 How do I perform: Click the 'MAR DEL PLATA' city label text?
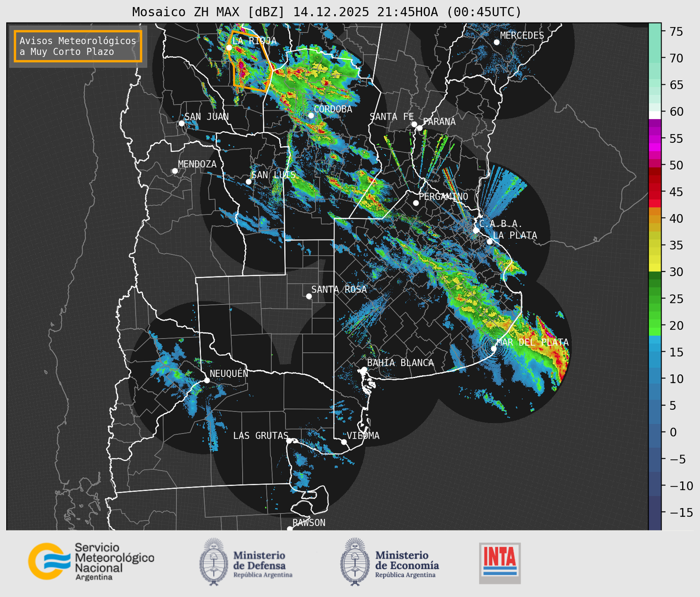coord(532,343)
